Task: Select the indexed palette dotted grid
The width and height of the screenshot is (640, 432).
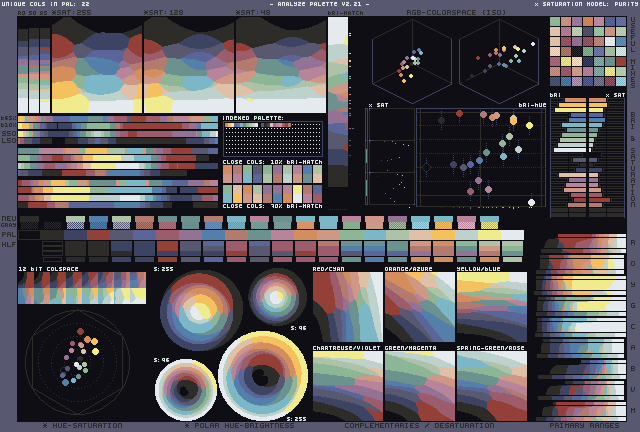Action: (272, 139)
